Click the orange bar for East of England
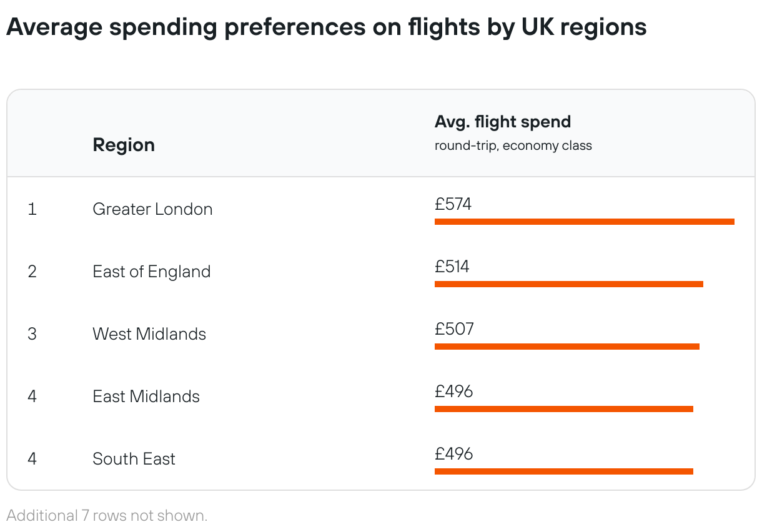 coord(568,284)
